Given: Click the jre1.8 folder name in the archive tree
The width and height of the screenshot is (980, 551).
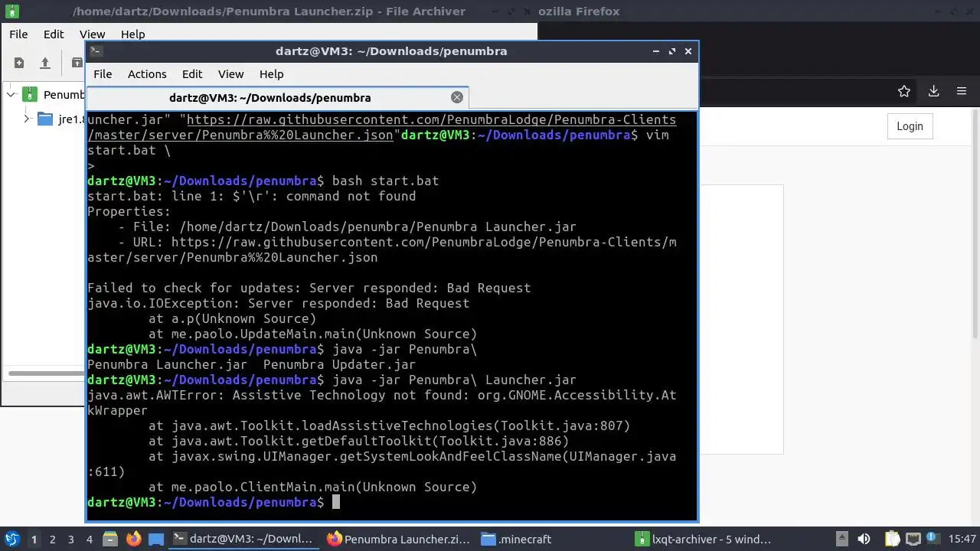Looking at the screenshot, I should pyautogui.click(x=72, y=119).
